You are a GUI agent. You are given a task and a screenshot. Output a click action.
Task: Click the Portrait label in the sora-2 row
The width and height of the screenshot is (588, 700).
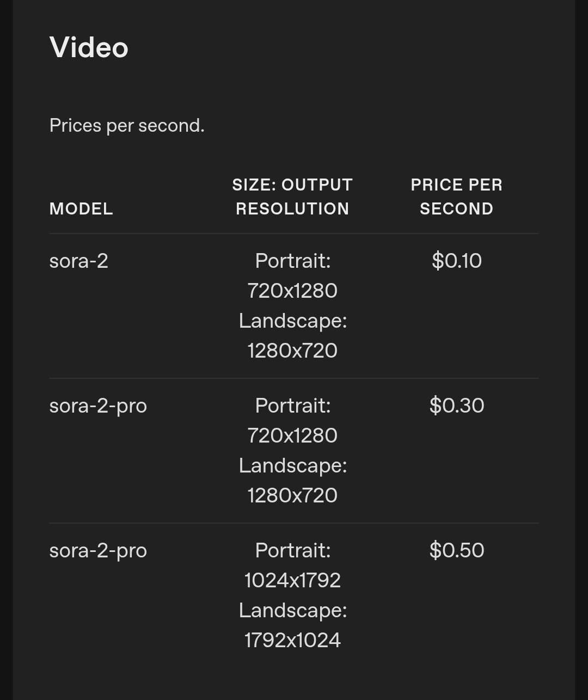pyautogui.click(x=292, y=261)
